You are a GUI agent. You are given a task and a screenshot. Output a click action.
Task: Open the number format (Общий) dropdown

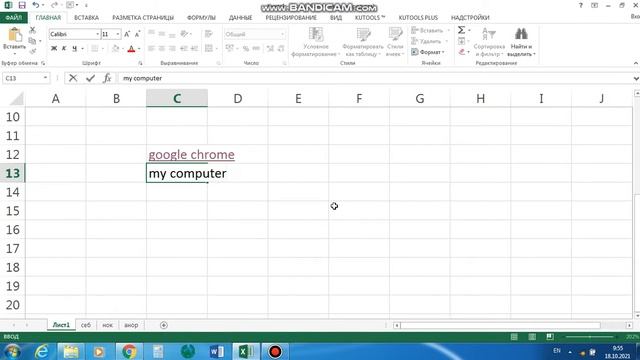282,34
